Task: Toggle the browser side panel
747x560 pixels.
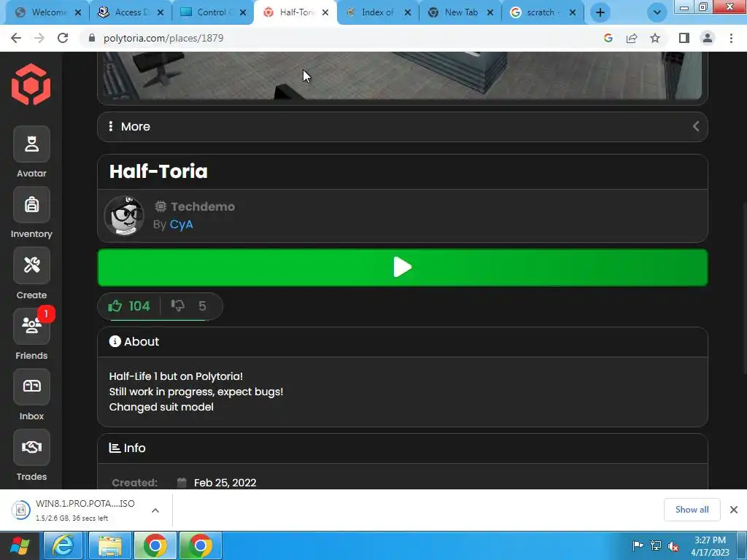Action: 684,38
